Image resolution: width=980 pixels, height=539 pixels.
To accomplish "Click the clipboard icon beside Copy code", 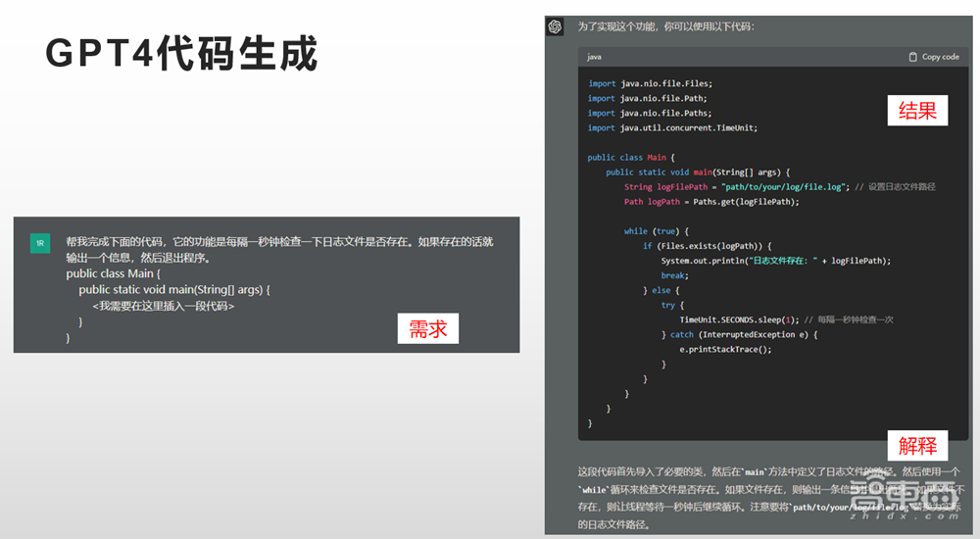I will pos(912,57).
